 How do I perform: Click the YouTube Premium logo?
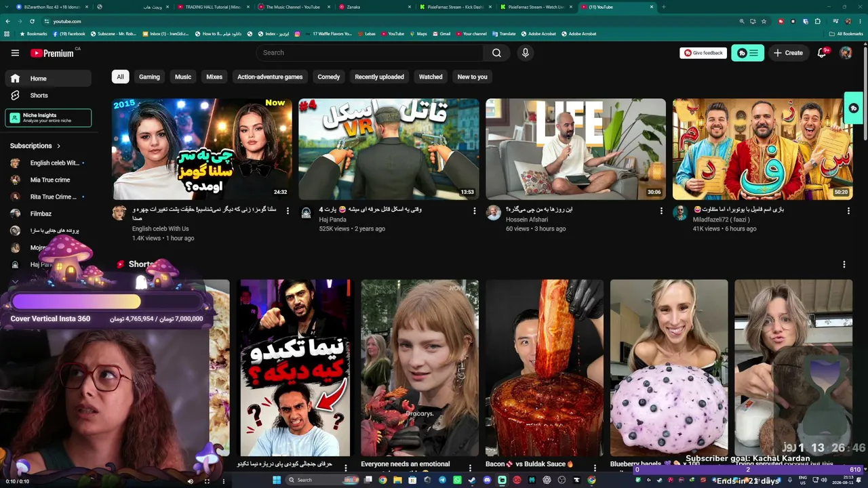point(52,53)
